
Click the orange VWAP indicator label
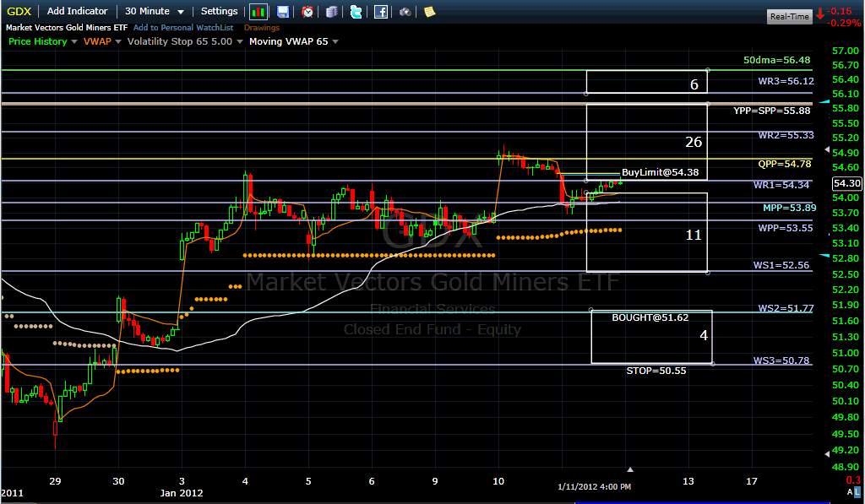point(97,41)
